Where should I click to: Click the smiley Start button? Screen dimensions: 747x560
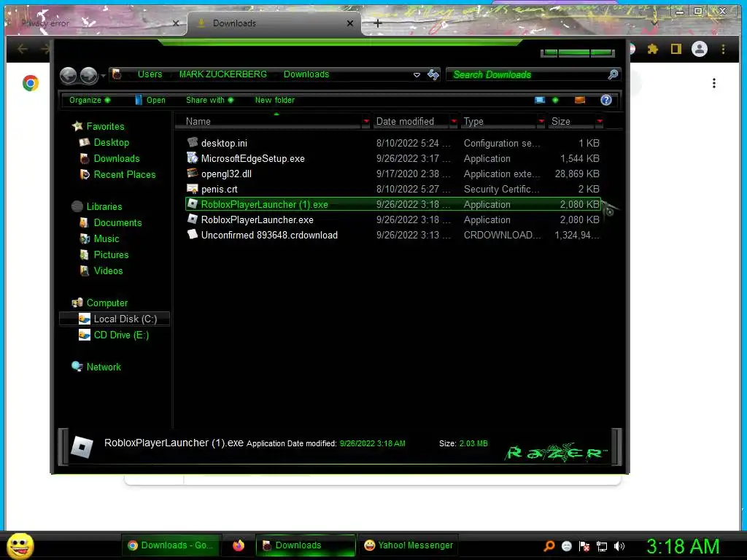tap(20, 545)
